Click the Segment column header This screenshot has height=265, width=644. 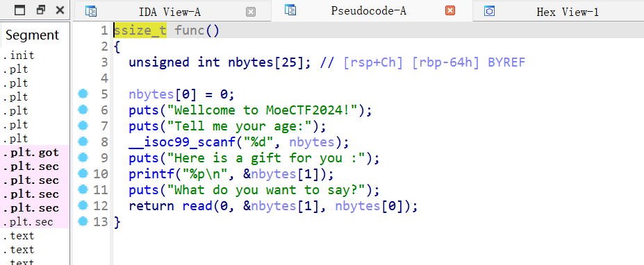pyautogui.click(x=32, y=35)
